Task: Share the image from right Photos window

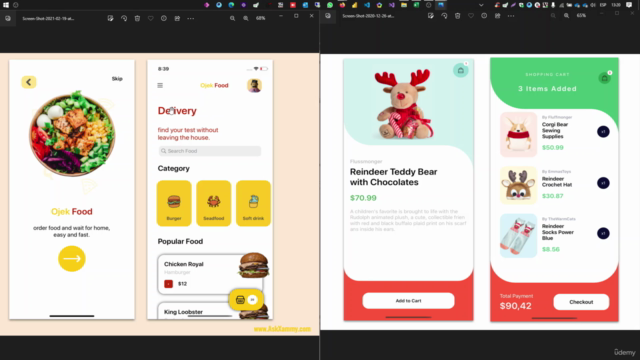Action: tap(498, 16)
